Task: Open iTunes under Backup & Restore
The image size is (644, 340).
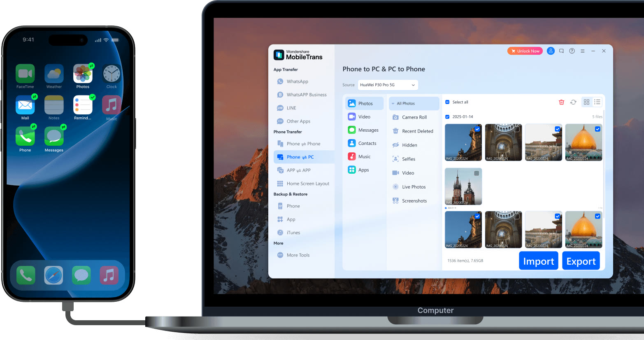Action: (288, 233)
